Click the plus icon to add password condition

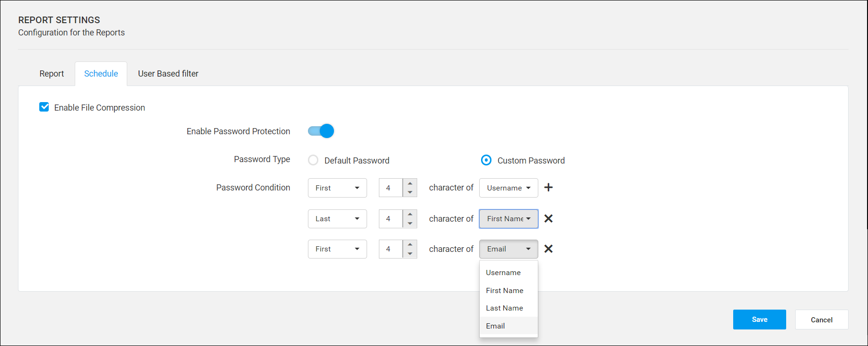[x=548, y=188]
